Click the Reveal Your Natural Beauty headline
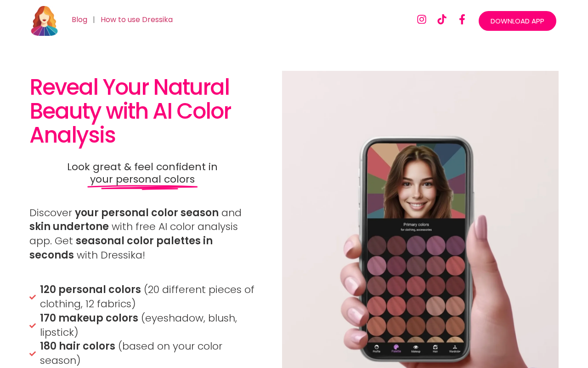 pos(130,111)
